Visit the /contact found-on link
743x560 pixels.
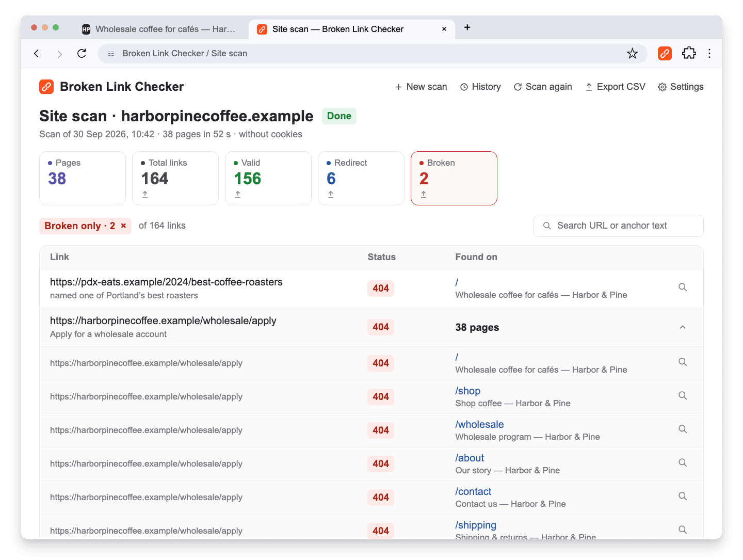[473, 492]
